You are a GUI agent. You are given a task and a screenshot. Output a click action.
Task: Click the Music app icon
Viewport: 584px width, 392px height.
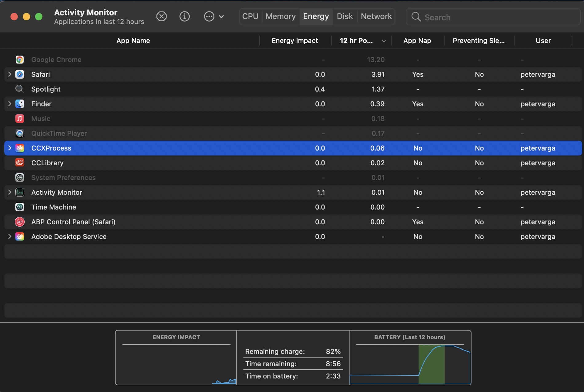(20, 119)
